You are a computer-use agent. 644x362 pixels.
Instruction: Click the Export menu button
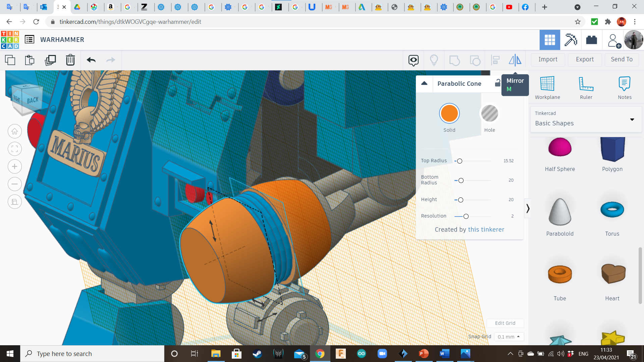click(585, 59)
